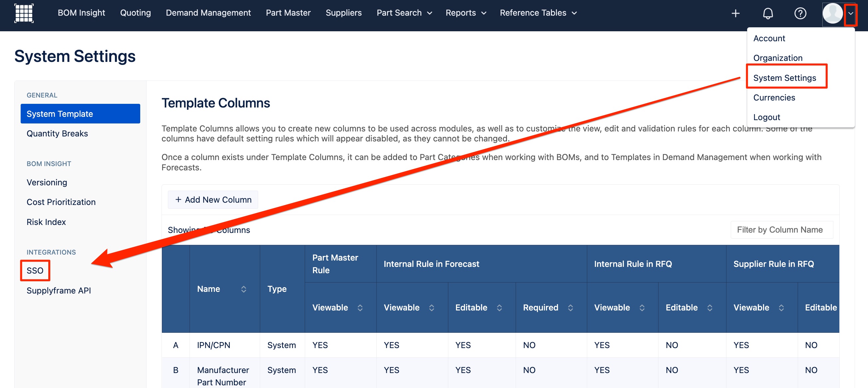This screenshot has height=388, width=868.
Task: Click row A letter cell
Action: tap(176, 345)
